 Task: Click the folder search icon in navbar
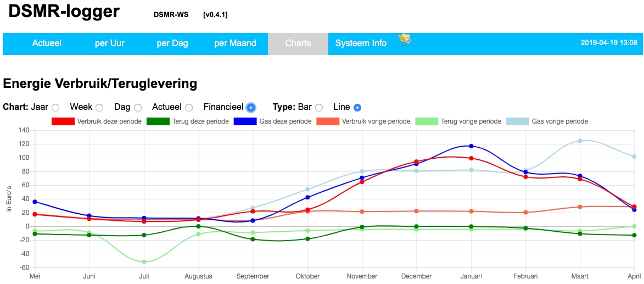click(x=405, y=40)
